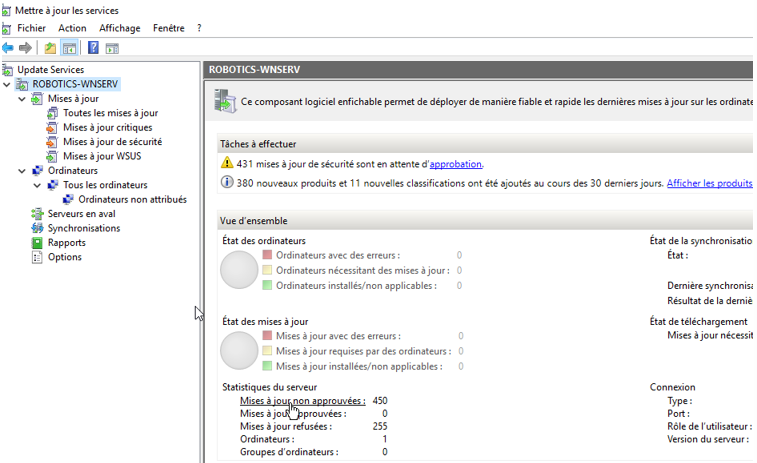The image size is (757, 463).
Task: Open the ? help menu
Action: click(199, 28)
